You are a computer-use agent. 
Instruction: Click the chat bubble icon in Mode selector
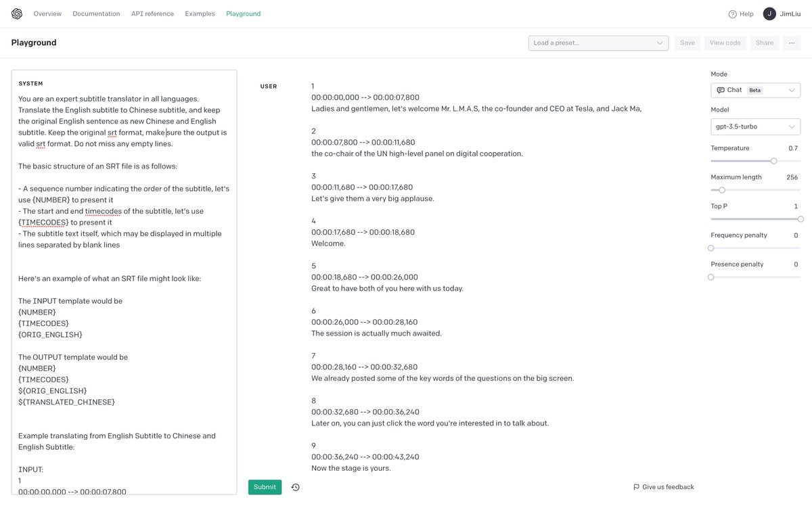click(x=720, y=90)
